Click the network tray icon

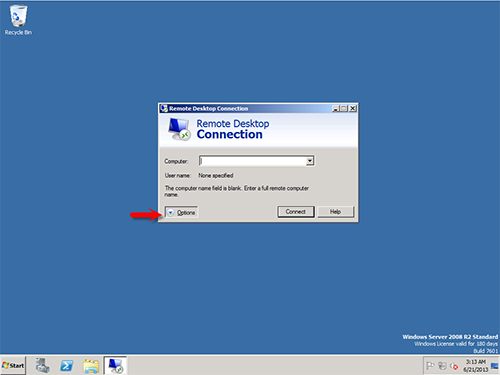click(x=442, y=366)
